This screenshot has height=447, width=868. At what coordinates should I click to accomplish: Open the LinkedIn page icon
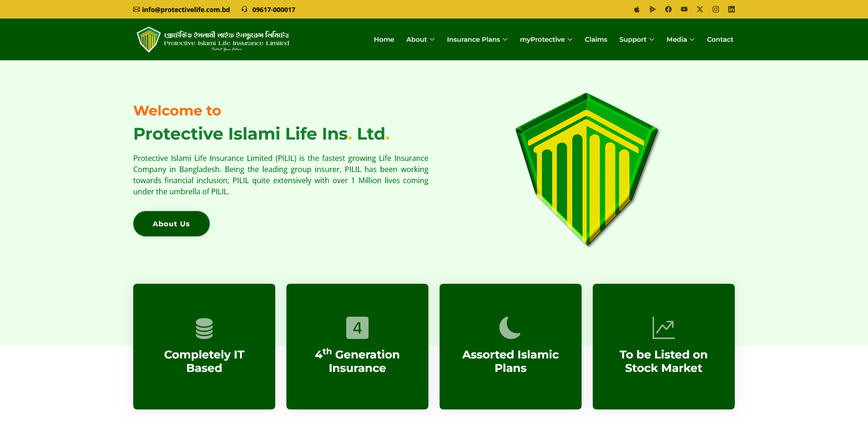click(732, 9)
